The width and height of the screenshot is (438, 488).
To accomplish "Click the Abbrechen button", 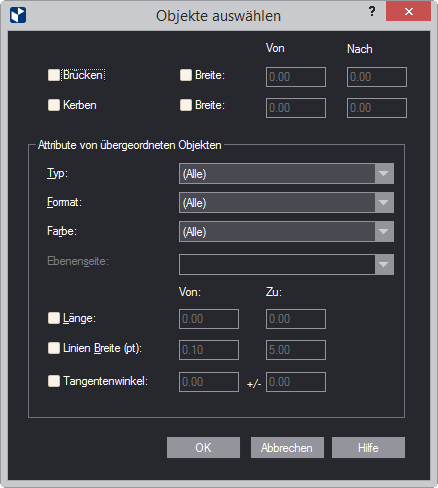I will (287, 448).
